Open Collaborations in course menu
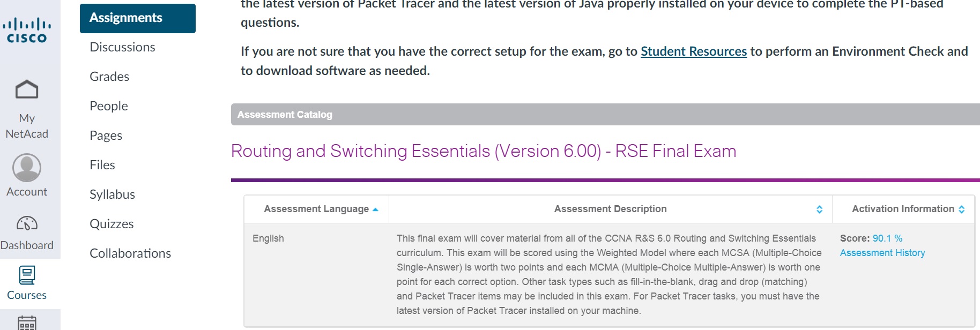 (x=130, y=253)
